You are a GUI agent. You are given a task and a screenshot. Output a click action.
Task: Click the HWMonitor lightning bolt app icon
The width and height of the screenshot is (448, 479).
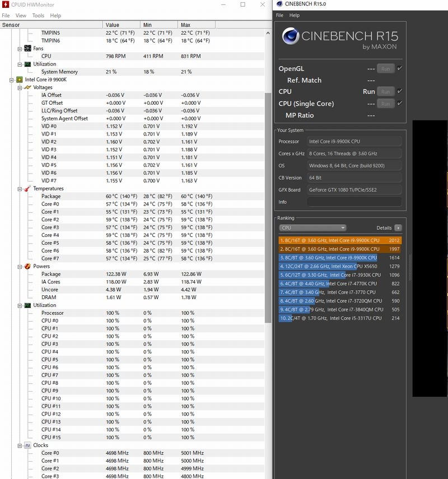[x=5, y=4]
